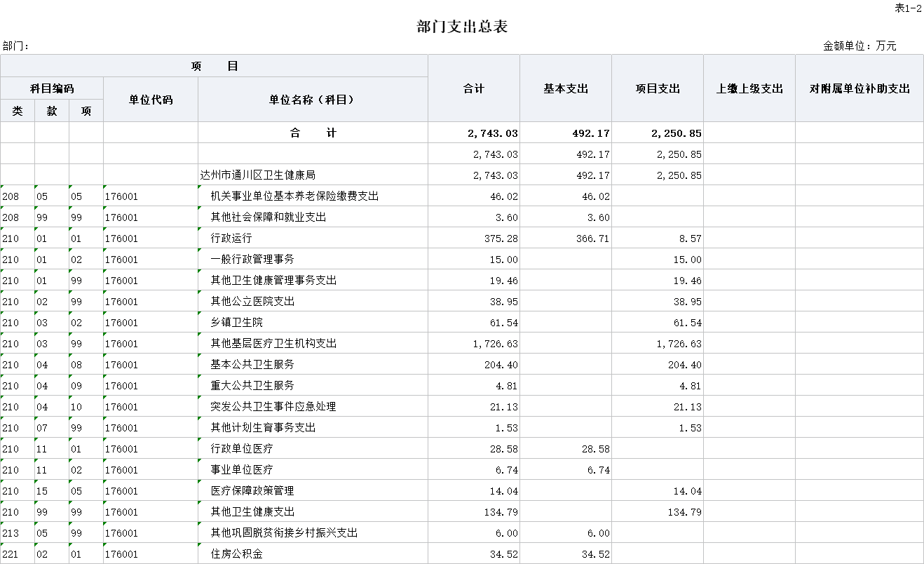
Task: Click the 项目支出 column header
Action: click(x=658, y=88)
